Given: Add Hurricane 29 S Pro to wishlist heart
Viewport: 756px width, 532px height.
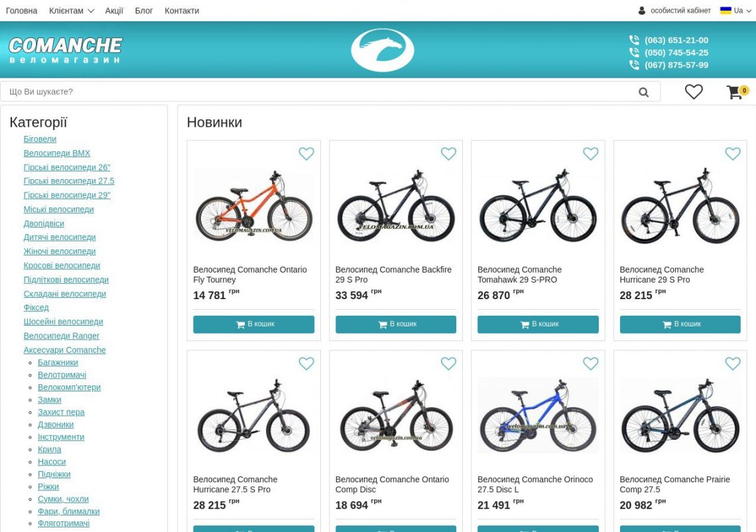Looking at the screenshot, I should pos(733,154).
